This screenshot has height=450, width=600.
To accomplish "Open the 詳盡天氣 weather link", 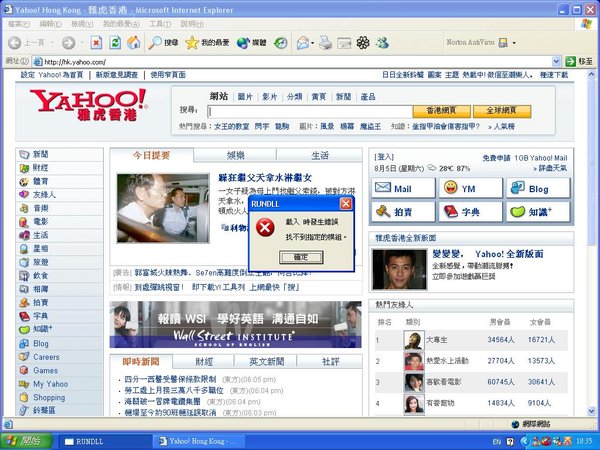I will pos(551,168).
